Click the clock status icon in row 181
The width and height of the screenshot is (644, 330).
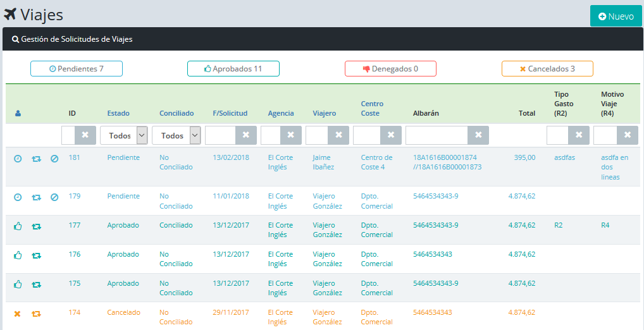[x=18, y=159]
